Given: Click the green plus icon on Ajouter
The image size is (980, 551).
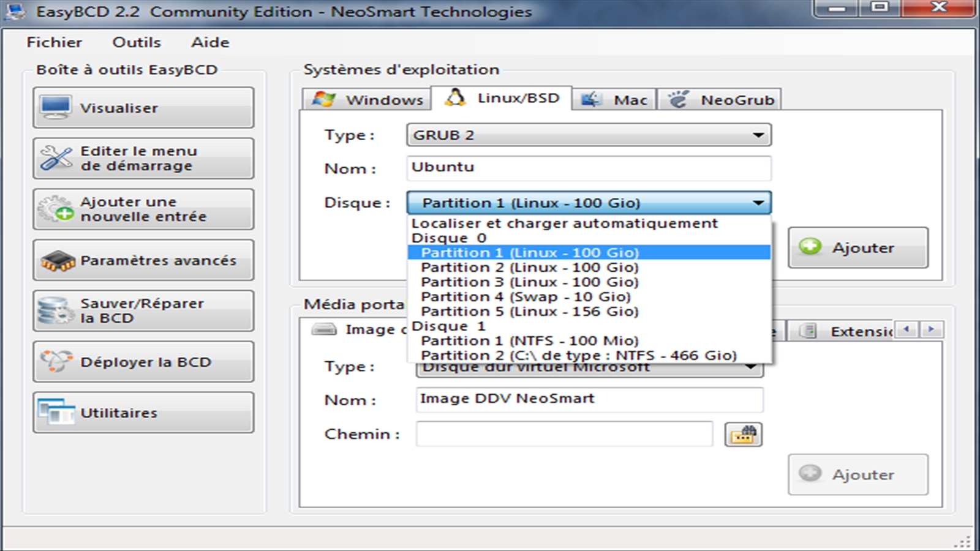Looking at the screenshot, I should (x=810, y=247).
